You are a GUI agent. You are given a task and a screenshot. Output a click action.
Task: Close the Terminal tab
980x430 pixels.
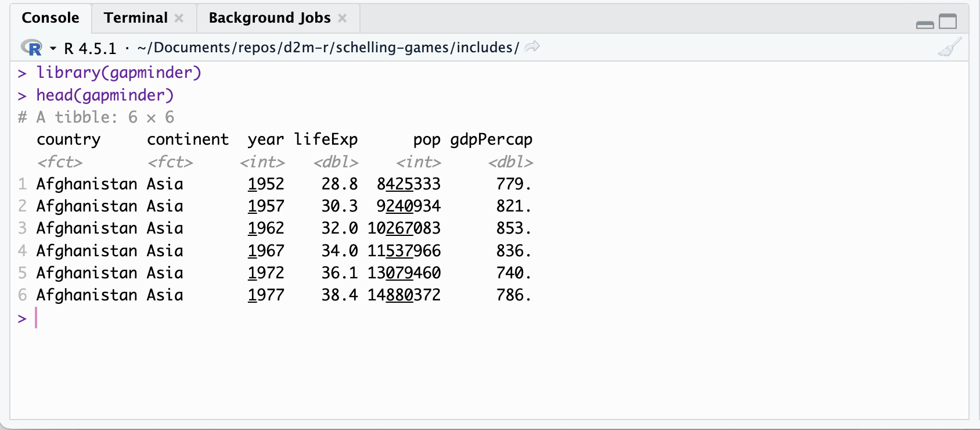click(x=179, y=18)
